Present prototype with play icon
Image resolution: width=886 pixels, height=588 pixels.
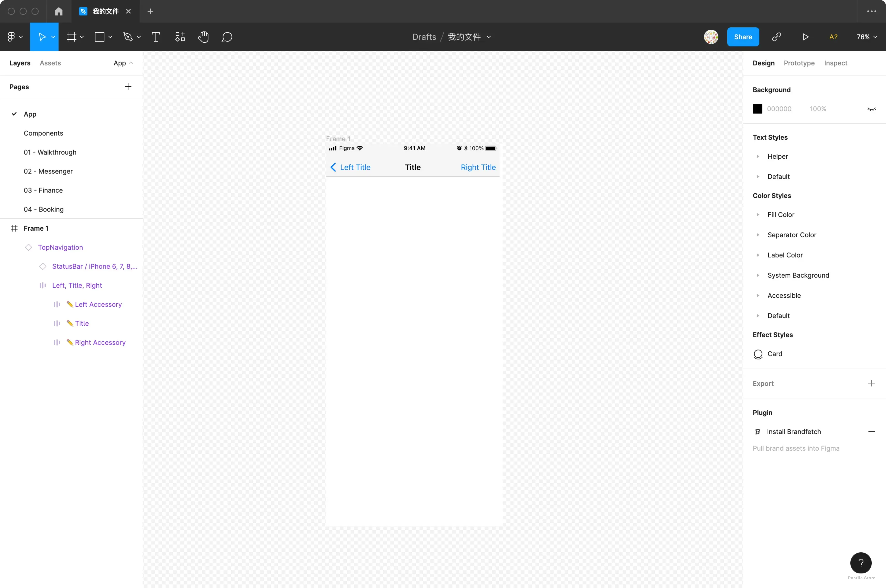click(x=805, y=37)
